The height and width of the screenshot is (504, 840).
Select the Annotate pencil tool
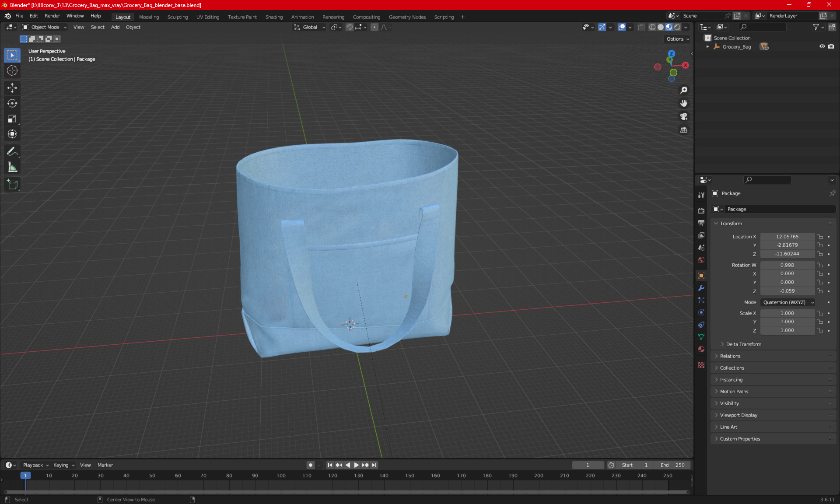(x=12, y=152)
